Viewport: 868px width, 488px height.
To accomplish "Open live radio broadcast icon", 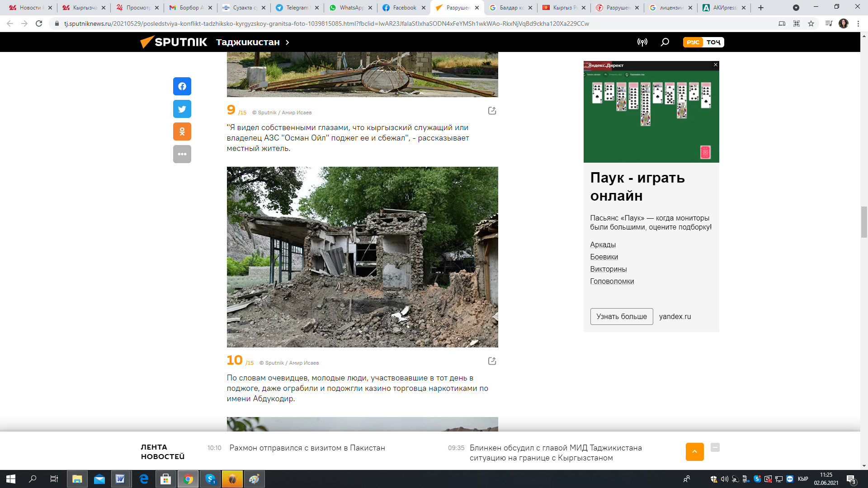I will point(642,42).
